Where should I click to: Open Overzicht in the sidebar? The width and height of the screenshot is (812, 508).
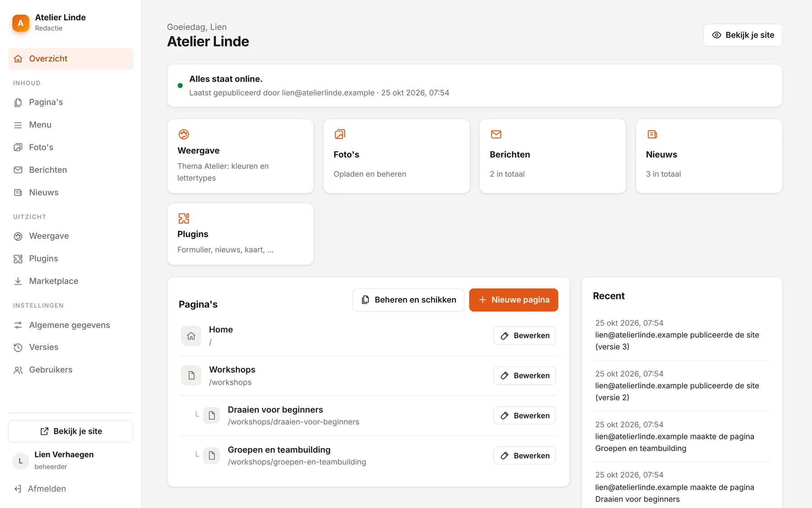pyautogui.click(x=71, y=59)
